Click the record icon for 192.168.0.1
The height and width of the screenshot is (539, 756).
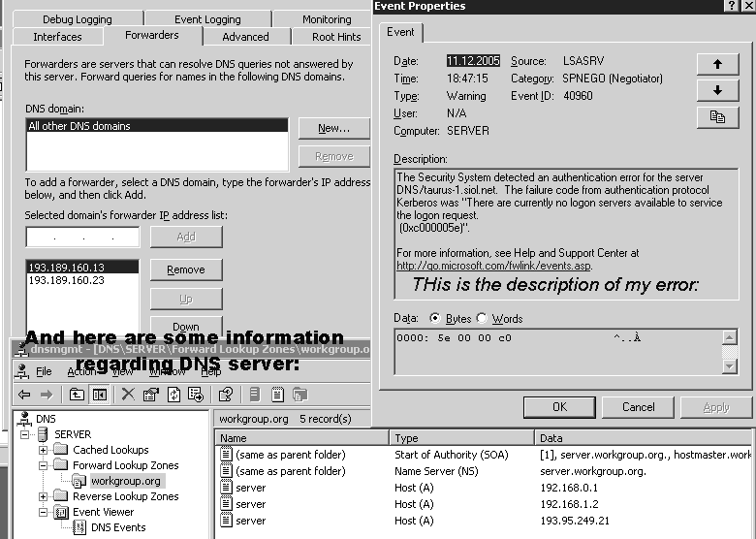click(x=226, y=488)
